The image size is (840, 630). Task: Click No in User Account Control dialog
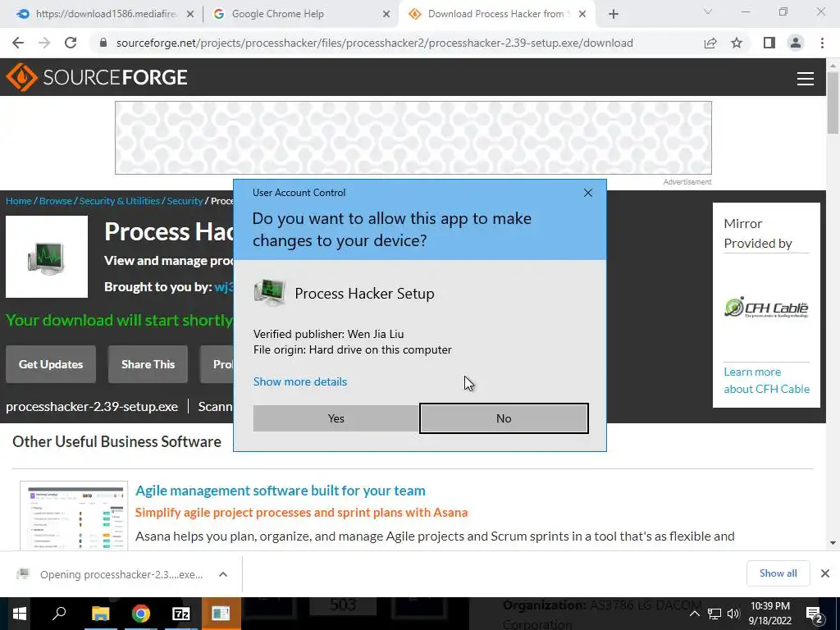(x=504, y=418)
